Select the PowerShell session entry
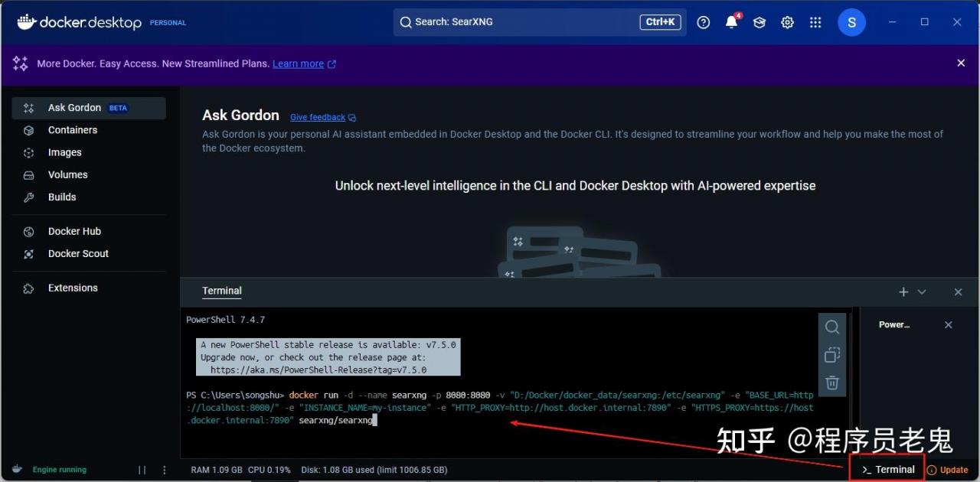This screenshot has width=980, height=482. tap(894, 324)
